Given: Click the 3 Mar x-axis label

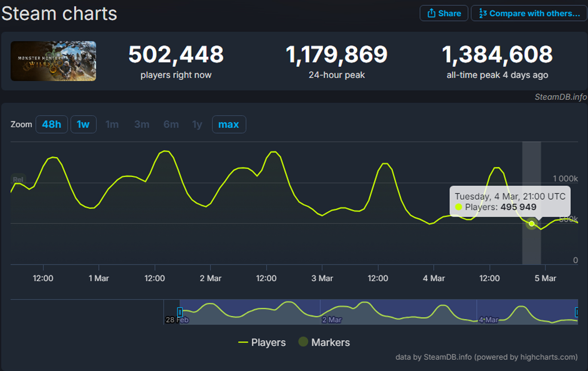Looking at the screenshot, I should pyautogui.click(x=322, y=278).
